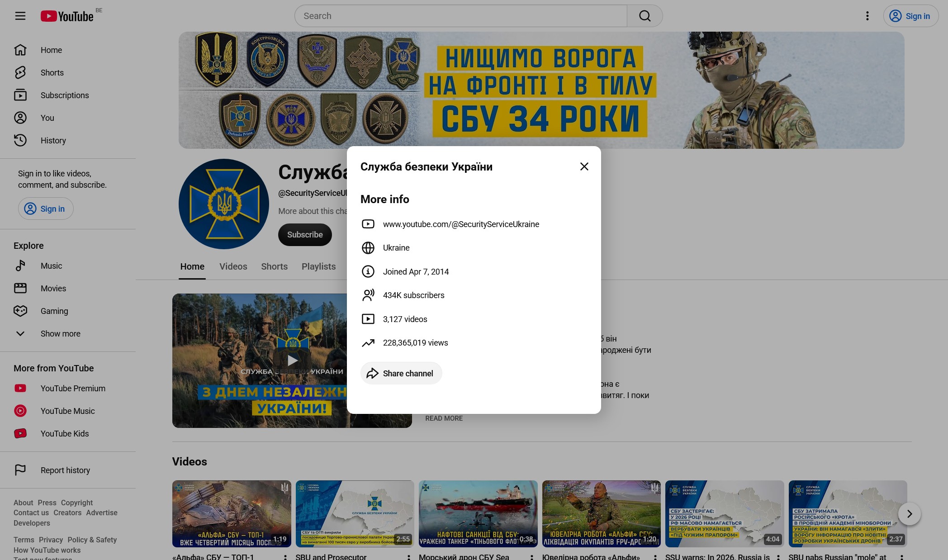948x560 pixels.
Task: Open options menu for SBU nabs mole video
Action: click(x=901, y=557)
